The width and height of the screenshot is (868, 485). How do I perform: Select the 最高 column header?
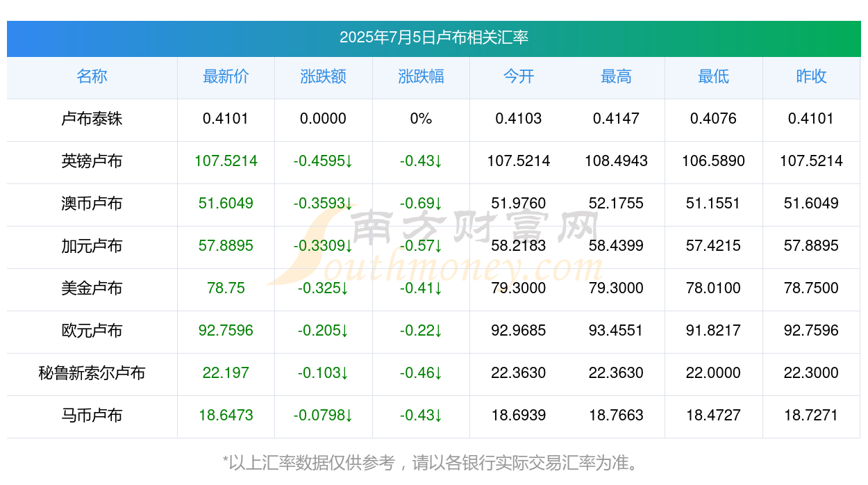(x=616, y=76)
